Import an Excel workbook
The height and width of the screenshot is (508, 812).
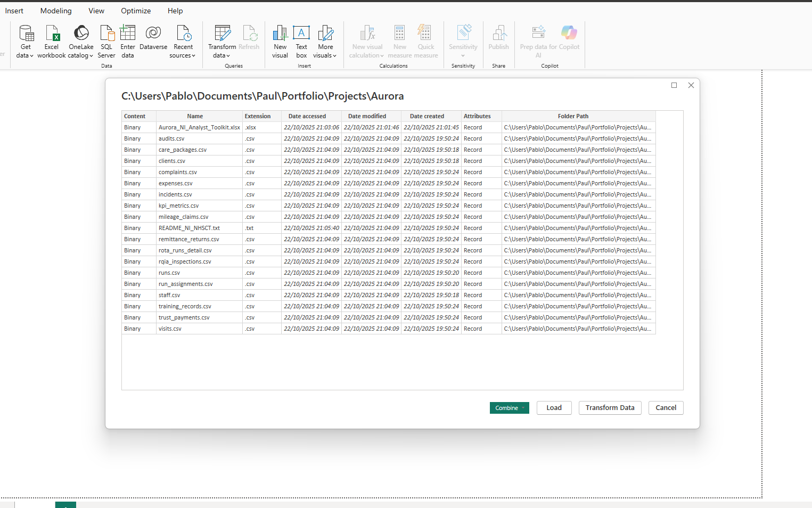[x=51, y=40]
